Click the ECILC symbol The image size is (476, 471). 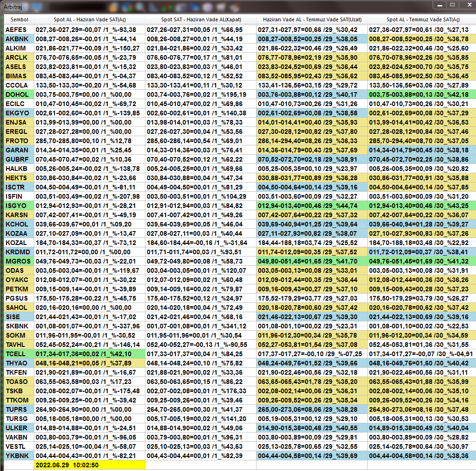(x=19, y=104)
